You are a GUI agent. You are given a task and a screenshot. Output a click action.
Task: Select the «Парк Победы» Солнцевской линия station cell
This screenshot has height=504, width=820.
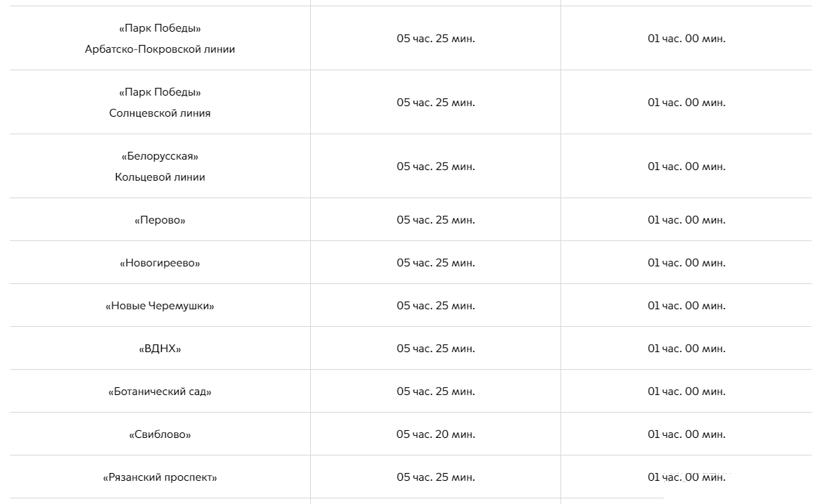(160, 103)
